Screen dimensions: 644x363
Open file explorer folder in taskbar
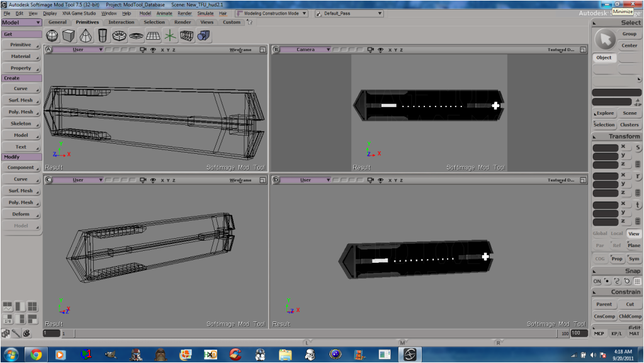pyautogui.click(x=285, y=354)
